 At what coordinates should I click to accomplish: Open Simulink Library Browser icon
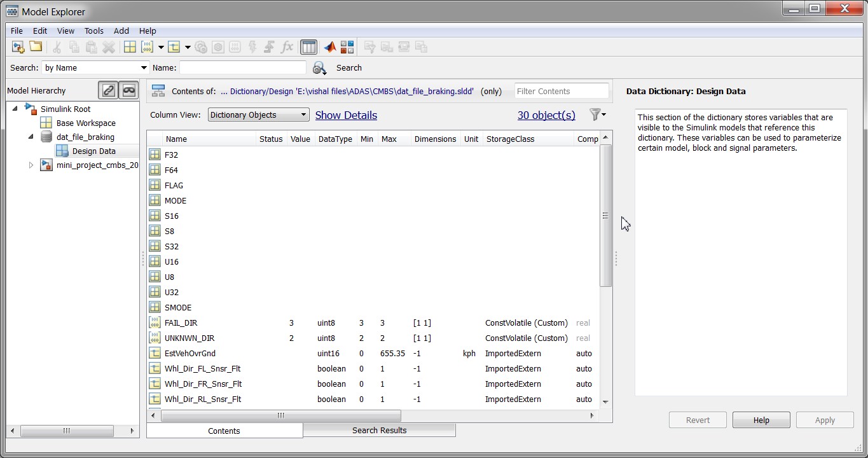(347, 47)
